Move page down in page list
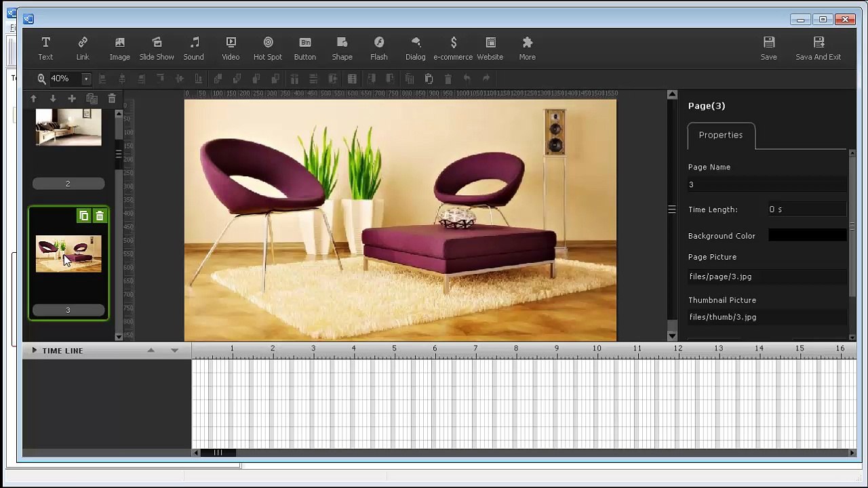The width and height of the screenshot is (868, 488). [53, 99]
